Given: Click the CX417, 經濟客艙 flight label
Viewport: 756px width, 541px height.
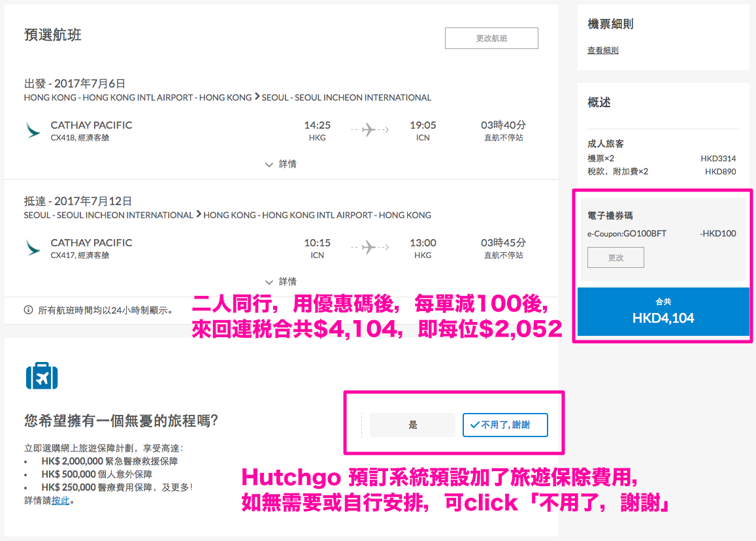Looking at the screenshot, I should (80, 255).
